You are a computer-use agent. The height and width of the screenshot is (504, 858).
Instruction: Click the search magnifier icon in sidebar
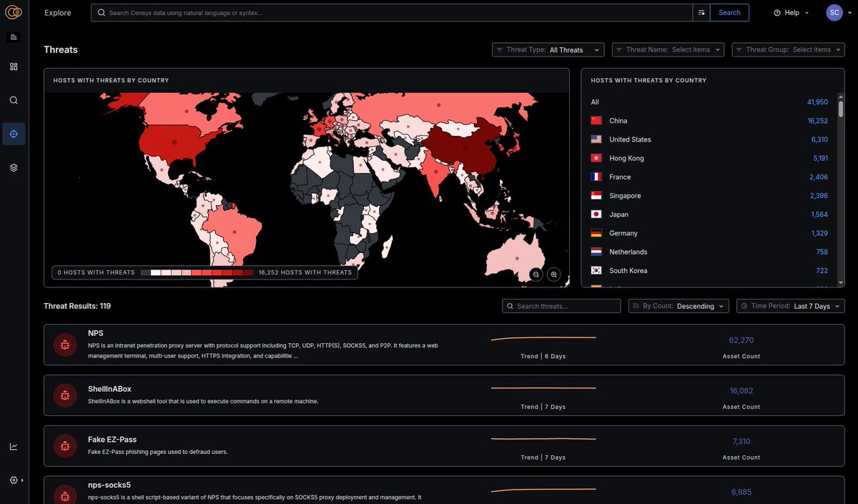point(14,100)
